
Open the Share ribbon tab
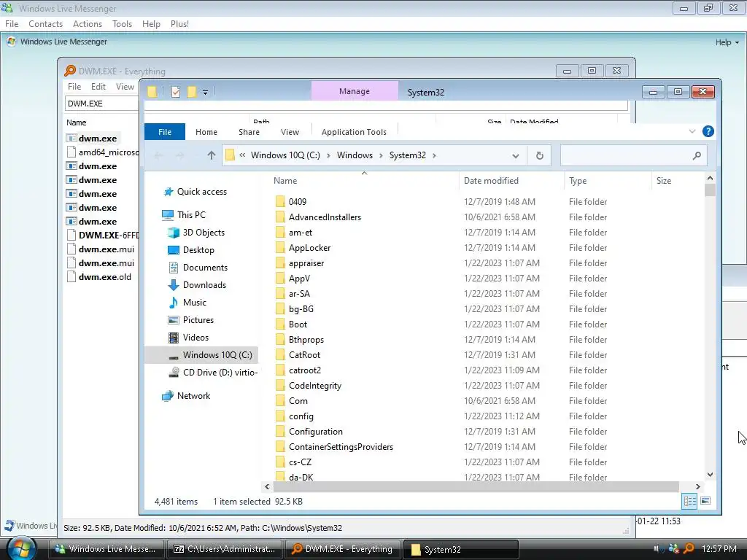pyautogui.click(x=249, y=132)
